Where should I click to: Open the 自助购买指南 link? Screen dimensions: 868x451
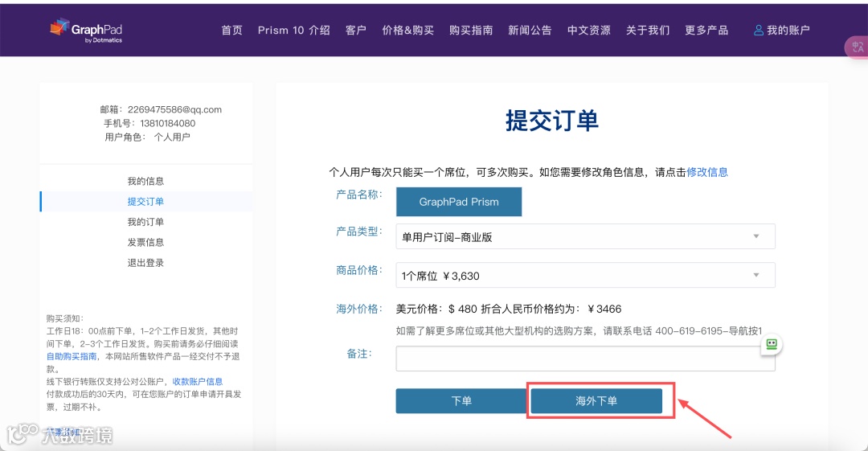[72, 356]
